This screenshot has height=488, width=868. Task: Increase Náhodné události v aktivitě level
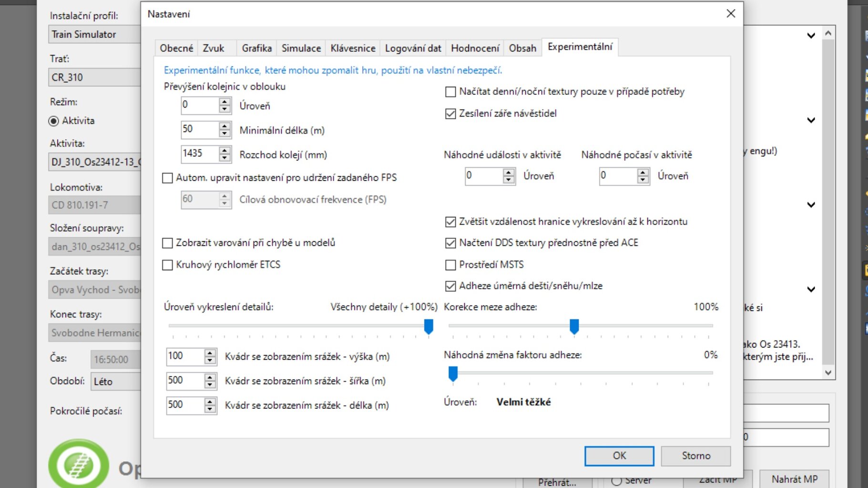pyautogui.click(x=509, y=172)
